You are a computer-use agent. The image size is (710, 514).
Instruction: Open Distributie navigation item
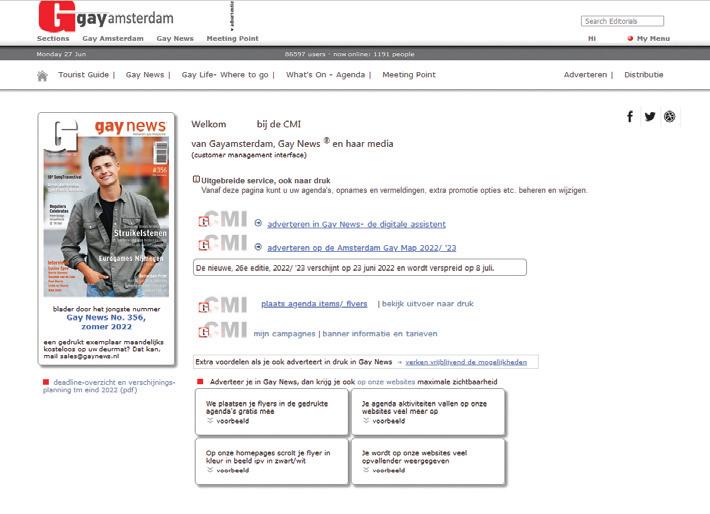pyautogui.click(x=643, y=75)
